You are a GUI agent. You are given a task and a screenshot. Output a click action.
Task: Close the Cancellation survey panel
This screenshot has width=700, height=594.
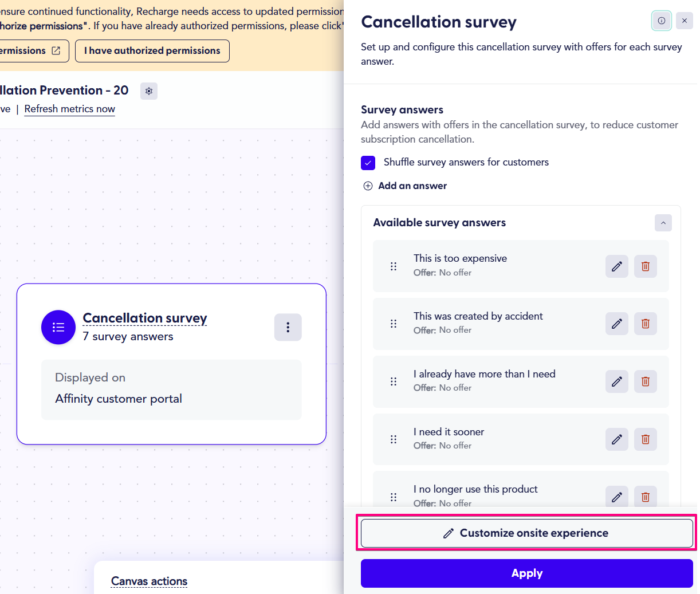tap(685, 21)
